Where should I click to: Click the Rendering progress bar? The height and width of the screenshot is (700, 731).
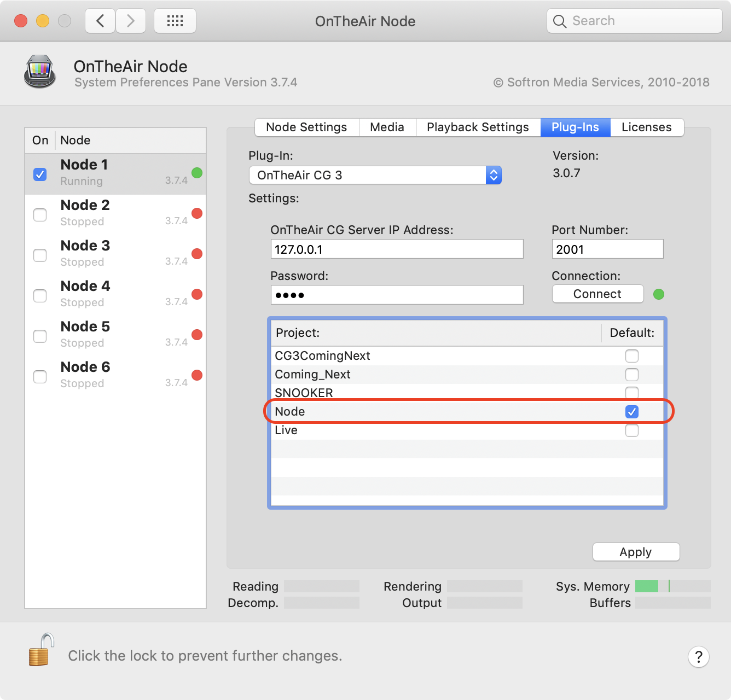pyautogui.click(x=485, y=586)
